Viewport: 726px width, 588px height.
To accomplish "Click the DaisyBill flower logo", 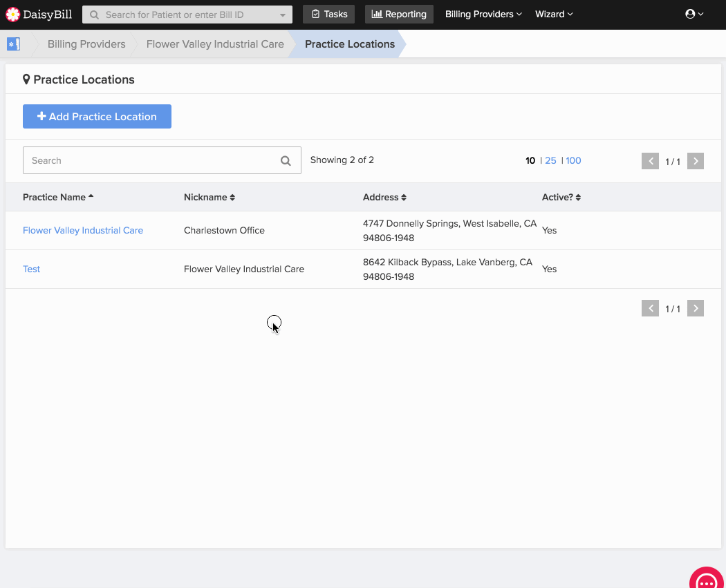I will coord(13,15).
